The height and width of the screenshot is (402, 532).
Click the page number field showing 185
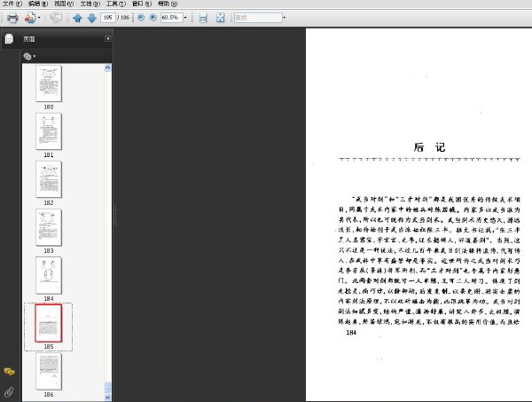click(108, 18)
